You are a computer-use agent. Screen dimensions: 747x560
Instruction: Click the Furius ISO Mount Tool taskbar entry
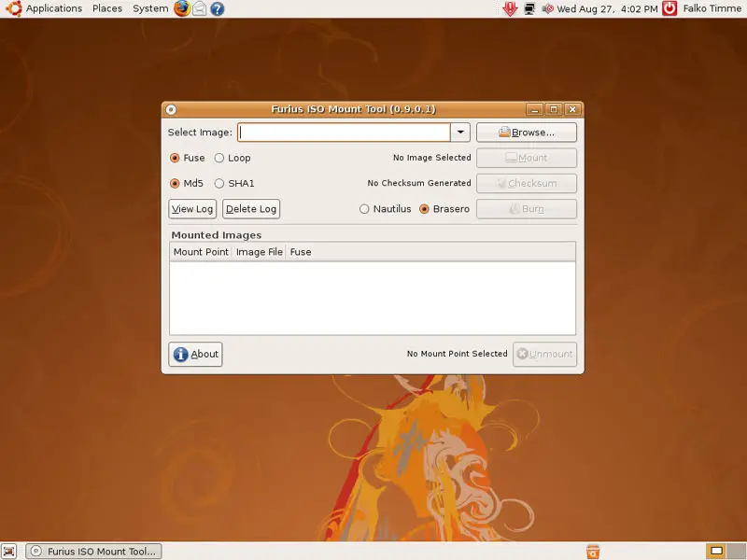tap(94, 552)
